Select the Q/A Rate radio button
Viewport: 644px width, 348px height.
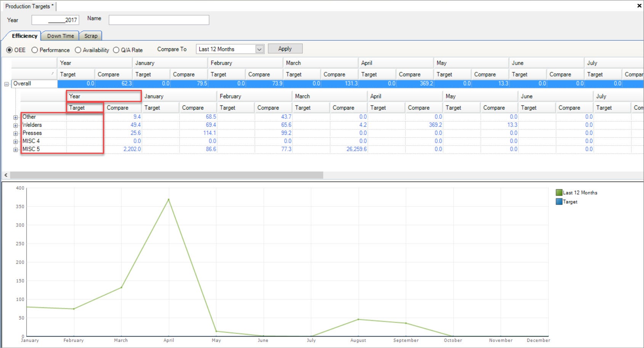(116, 50)
